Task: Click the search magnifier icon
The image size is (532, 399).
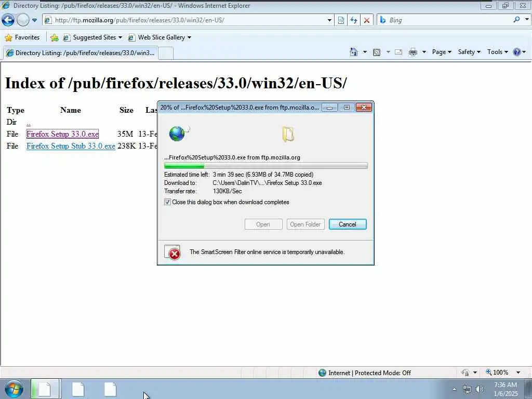Action: 516,20
